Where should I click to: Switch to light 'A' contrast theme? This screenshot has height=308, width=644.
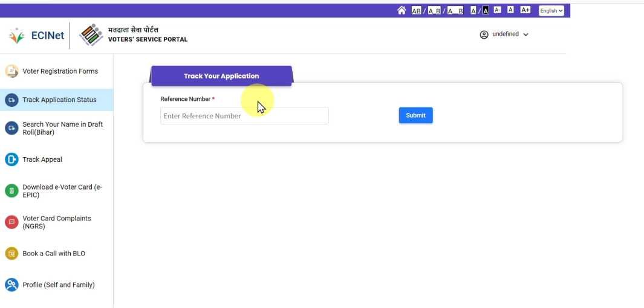click(x=473, y=10)
